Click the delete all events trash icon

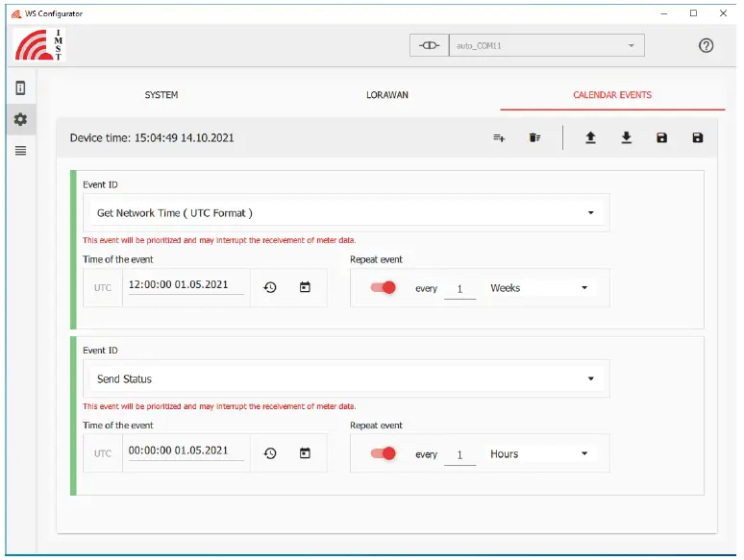tap(534, 138)
